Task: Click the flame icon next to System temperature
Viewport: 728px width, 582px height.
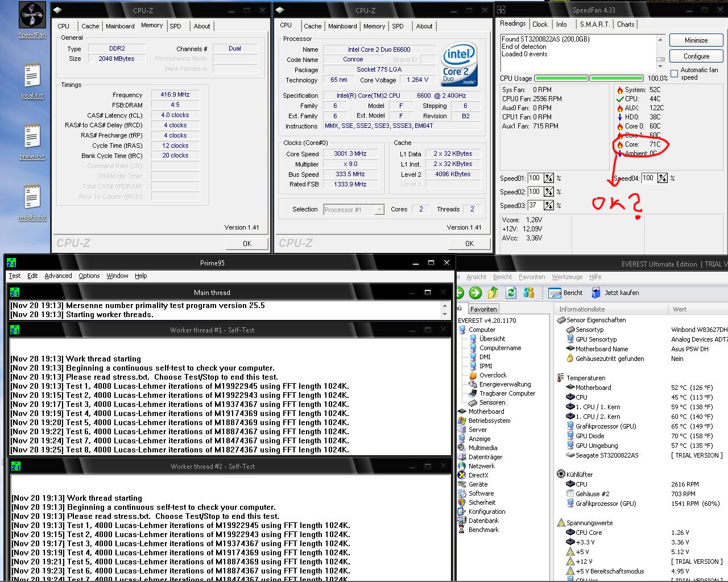Action: pyautogui.click(x=620, y=90)
